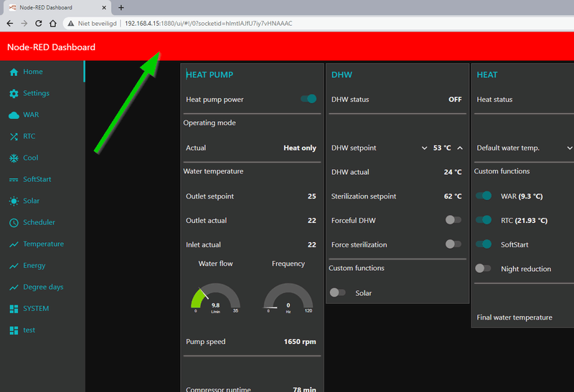Click the 'Compressor runtime' label
Viewport: 574px width, 392px height.
pos(218,388)
